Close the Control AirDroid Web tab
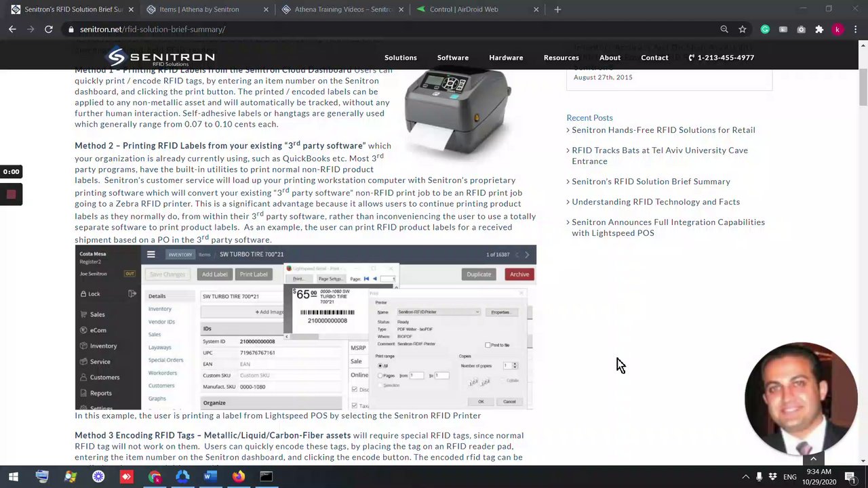 536,9
